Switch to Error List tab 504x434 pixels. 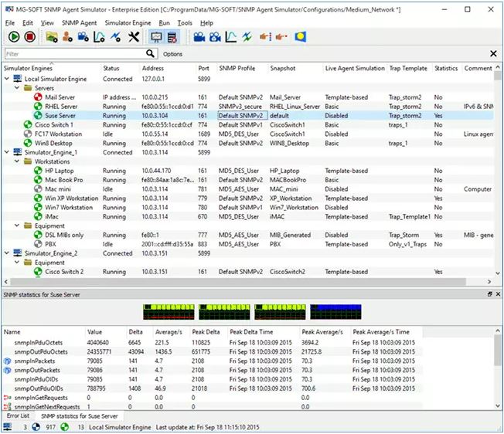click(18, 415)
